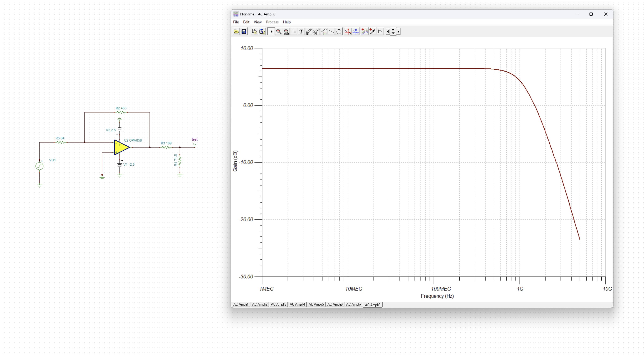Maximize the AC Ampli8 window
This screenshot has width=644, height=356.
tap(591, 14)
